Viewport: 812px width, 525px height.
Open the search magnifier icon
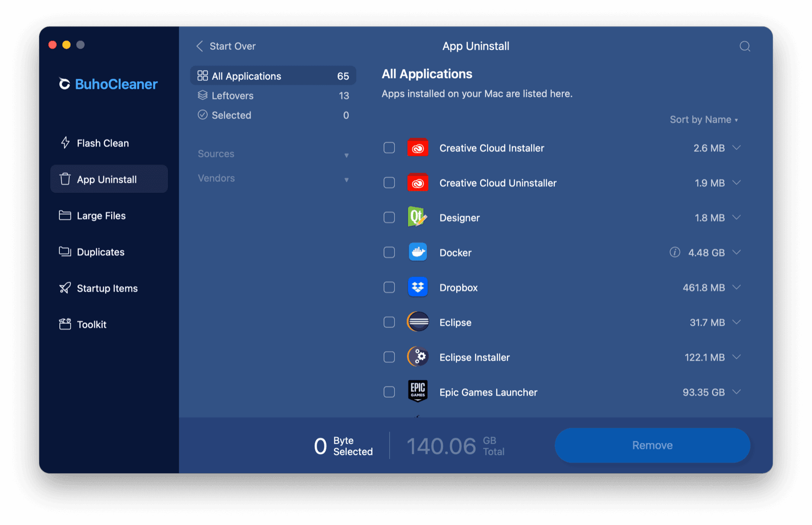(x=744, y=46)
